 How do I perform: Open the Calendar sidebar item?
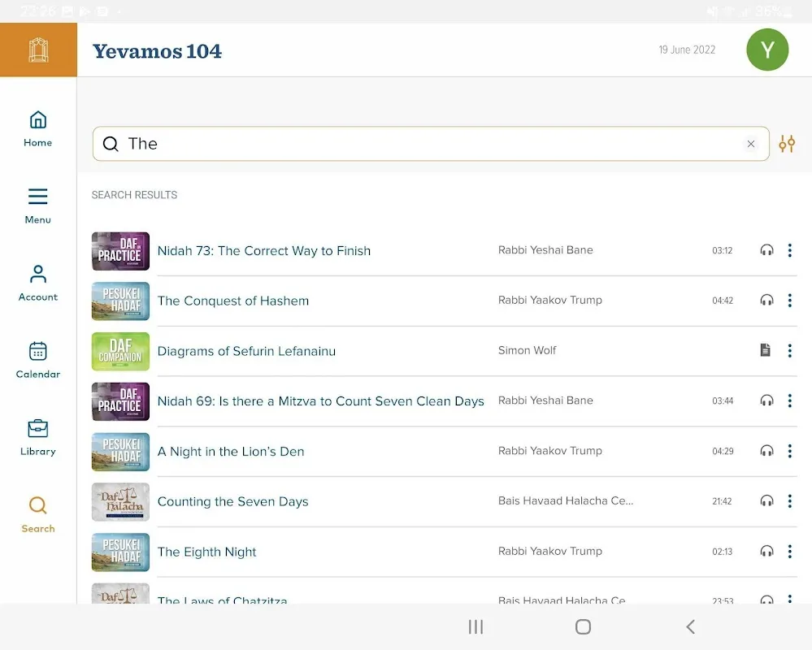(37, 360)
